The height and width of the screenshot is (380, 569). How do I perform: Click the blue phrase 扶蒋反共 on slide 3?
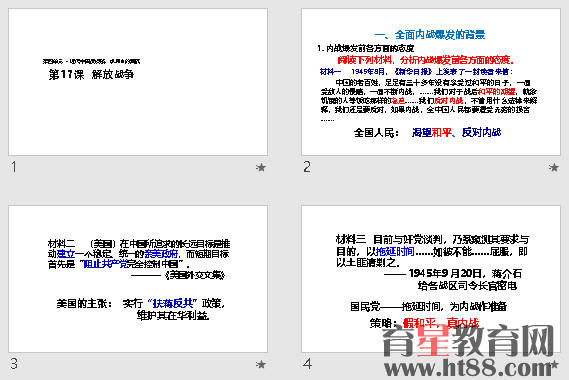[172, 303]
